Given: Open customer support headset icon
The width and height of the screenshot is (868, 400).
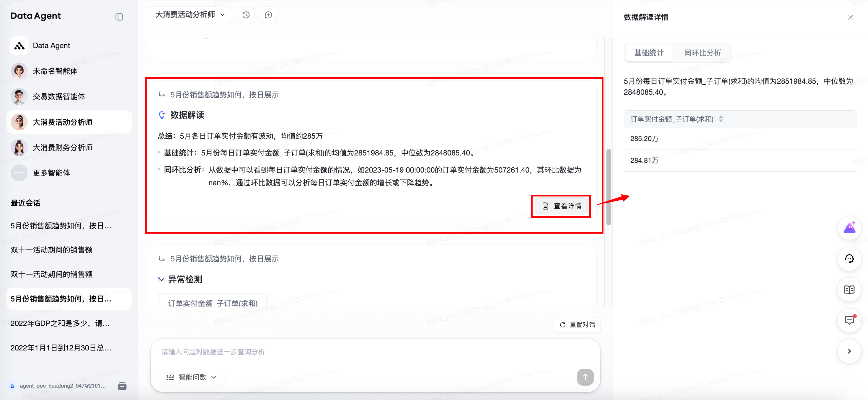Looking at the screenshot, I should (x=849, y=259).
